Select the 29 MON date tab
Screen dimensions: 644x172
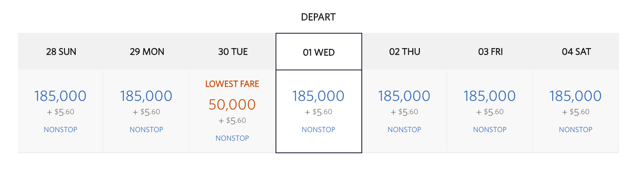pos(147,52)
